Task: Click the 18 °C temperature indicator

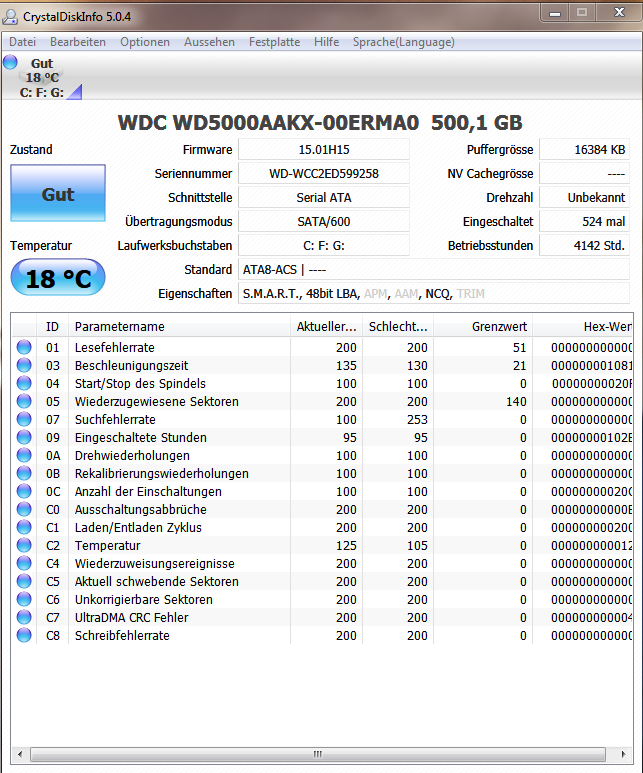Action: (58, 278)
